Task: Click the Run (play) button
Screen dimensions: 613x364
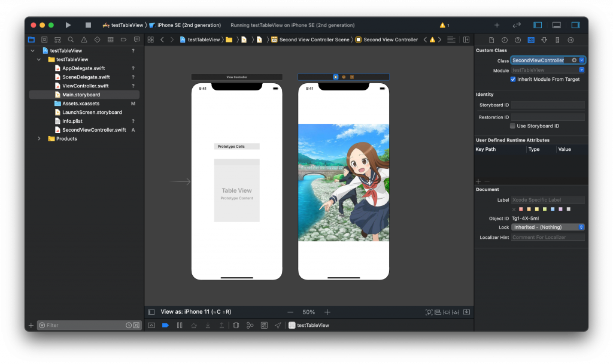Action: (x=68, y=25)
